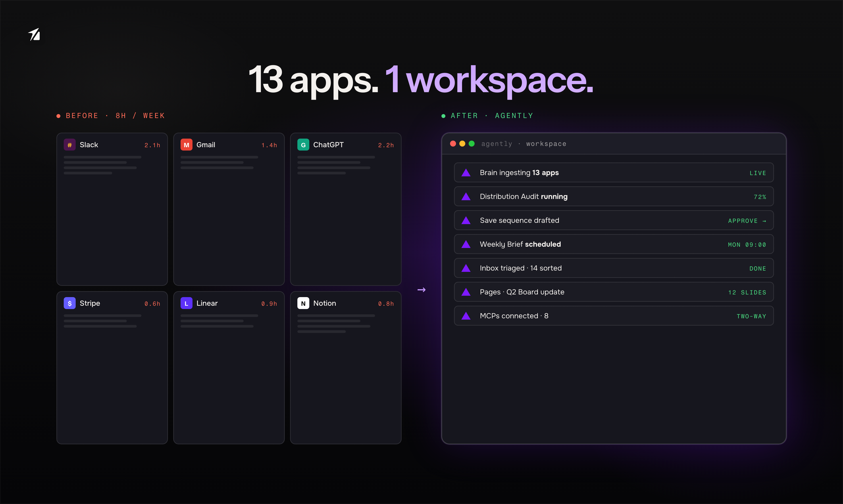Click the triangle icon beside Inbox triaged
The height and width of the screenshot is (504, 843).
[x=466, y=268]
